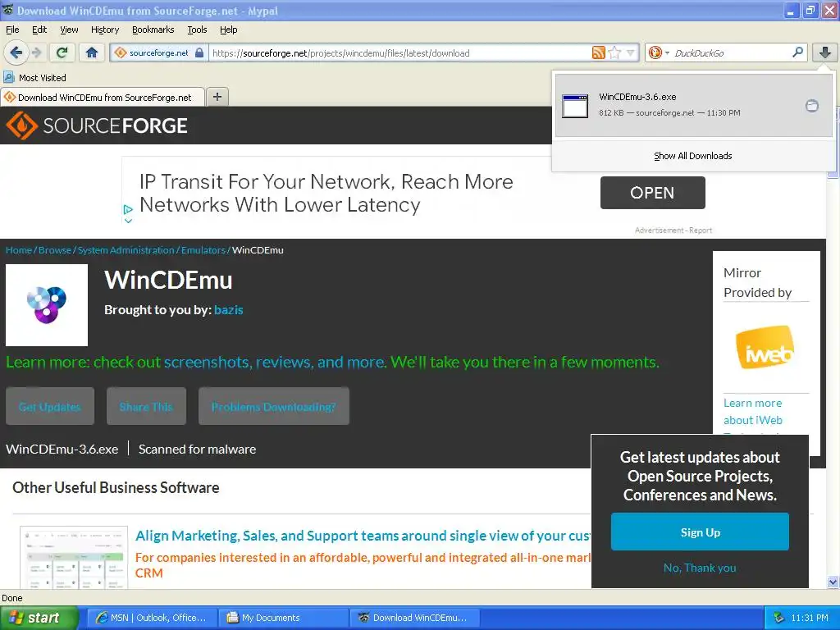Bookmark this page with the star icon
The image size is (840, 630).
tap(614, 52)
